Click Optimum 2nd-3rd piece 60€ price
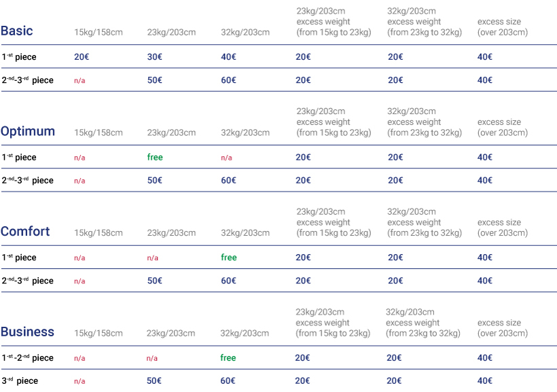This screenshot has width=557, height=392. pyautogui.click(x=228, y=181)
